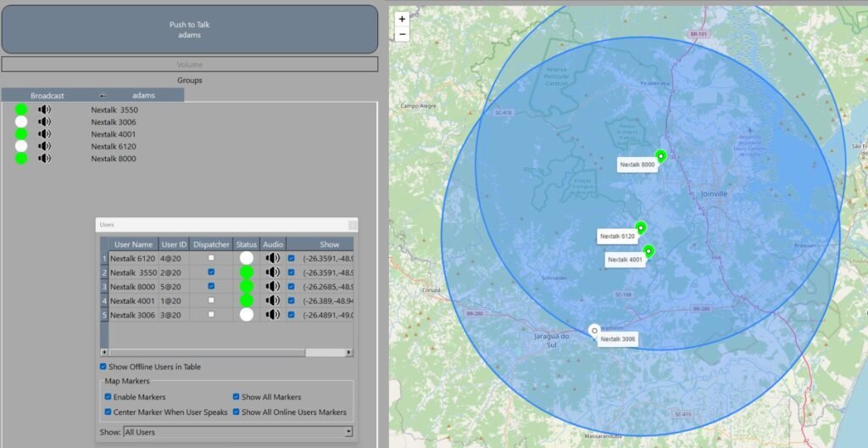Select Nextalk 6120 in groups list

tap(114, 147)
